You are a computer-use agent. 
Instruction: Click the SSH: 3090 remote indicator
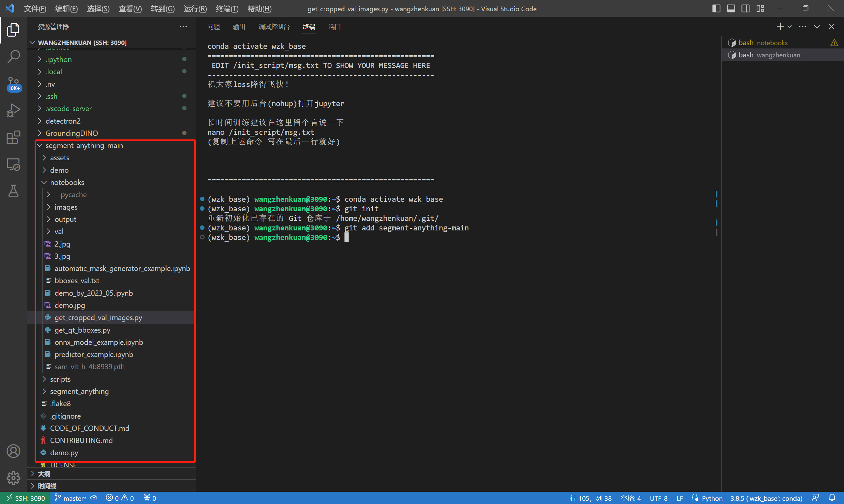26,498
